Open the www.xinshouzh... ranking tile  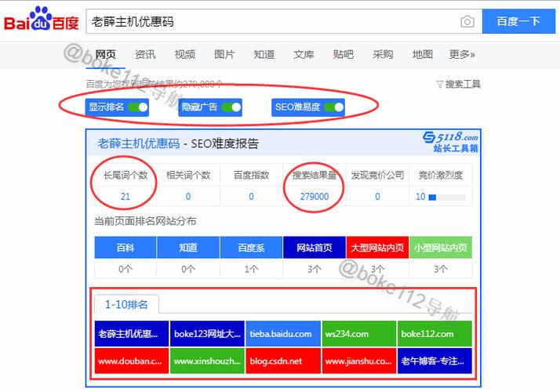(207, 361)
